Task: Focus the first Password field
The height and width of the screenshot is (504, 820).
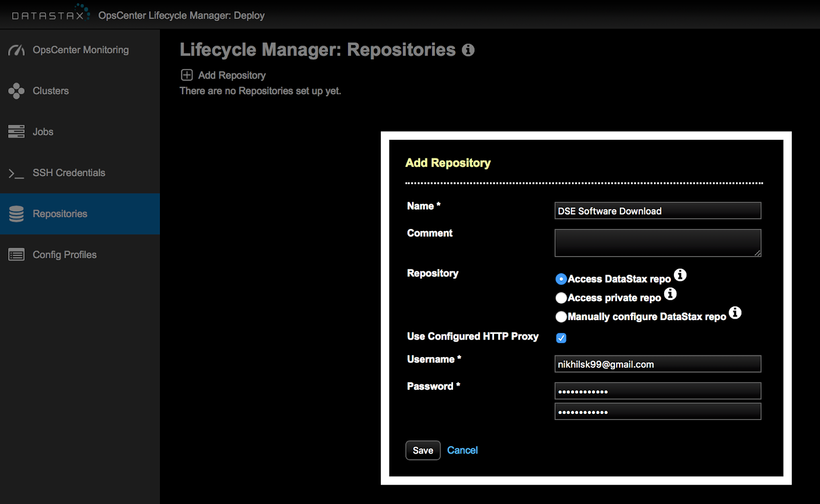Action: pos(658,391)
